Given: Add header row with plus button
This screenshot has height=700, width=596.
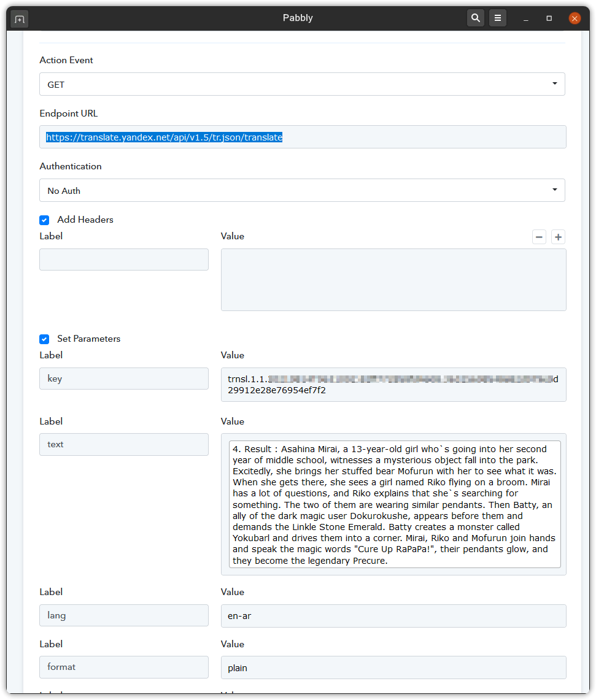Looking at the screenshot, I should point(558,237).
